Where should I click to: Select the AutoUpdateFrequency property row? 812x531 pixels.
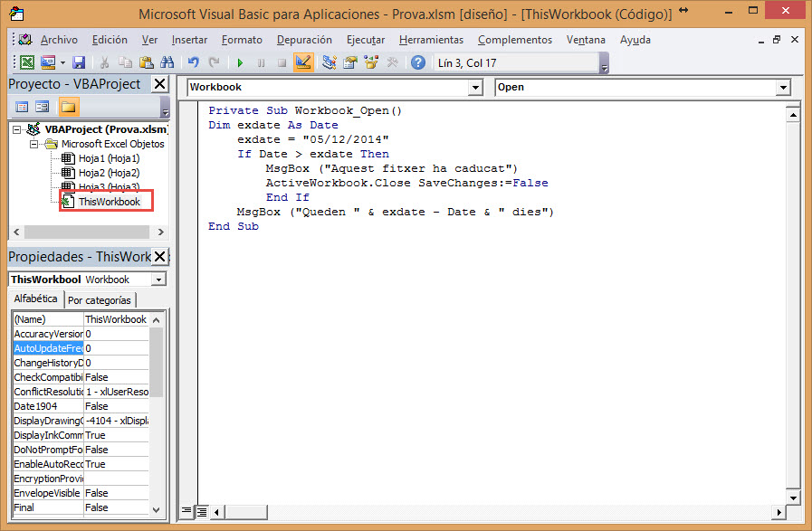pos(81,348)
